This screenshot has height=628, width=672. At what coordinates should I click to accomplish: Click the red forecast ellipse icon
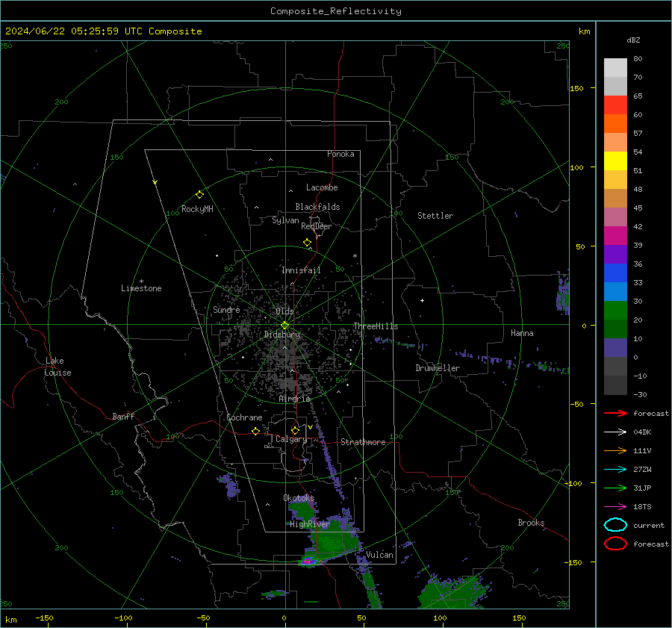point(615,544)
